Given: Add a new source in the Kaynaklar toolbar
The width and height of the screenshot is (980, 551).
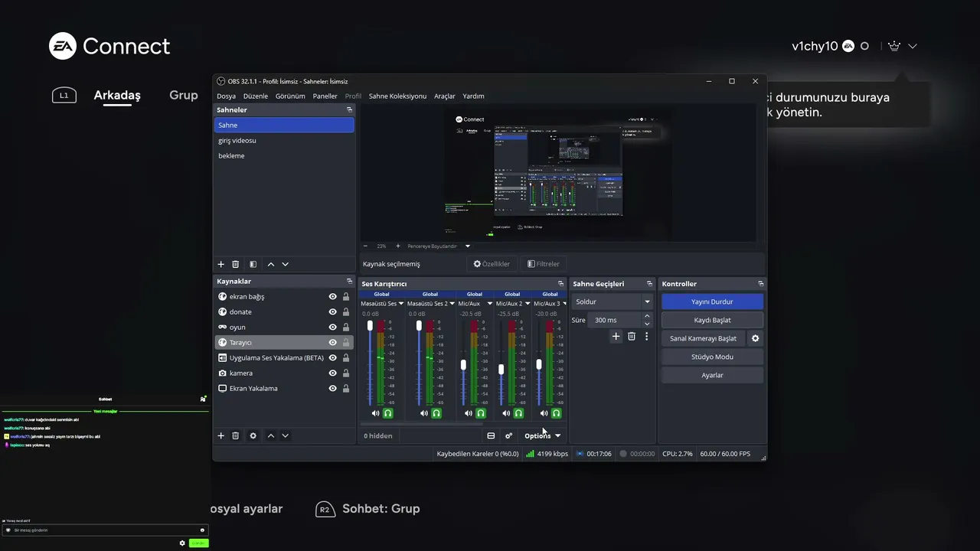Looking at the screenshot, I should [221, 435].
